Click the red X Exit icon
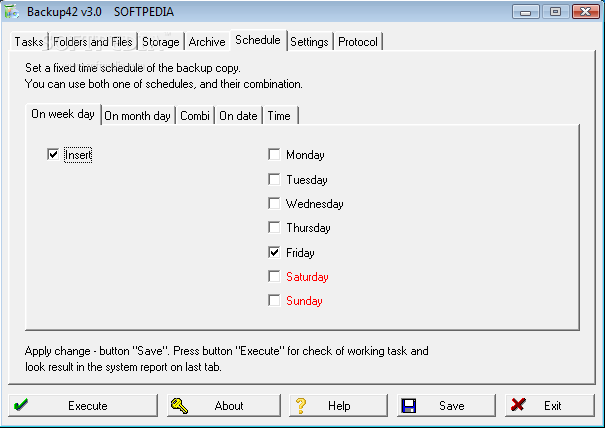 [518, 405]
